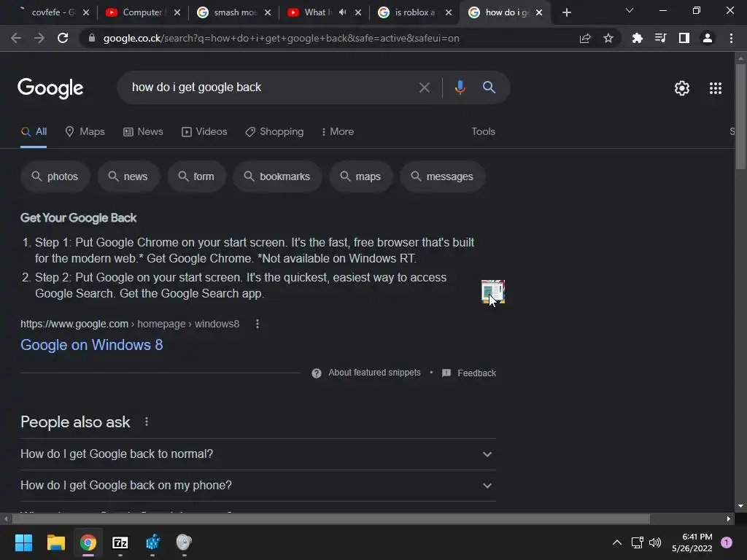Open File Explorer from taskbar

pyautogui.click(x=55, y=542)
